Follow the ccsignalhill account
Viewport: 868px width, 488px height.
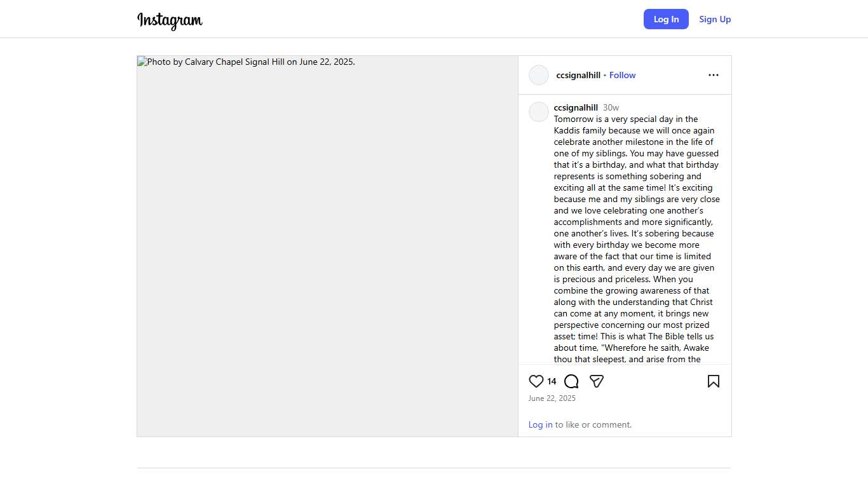coord(622,75)
